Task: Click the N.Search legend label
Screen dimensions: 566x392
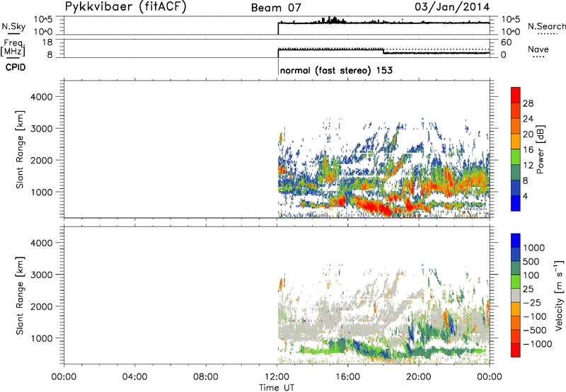Action: (546, 26)
